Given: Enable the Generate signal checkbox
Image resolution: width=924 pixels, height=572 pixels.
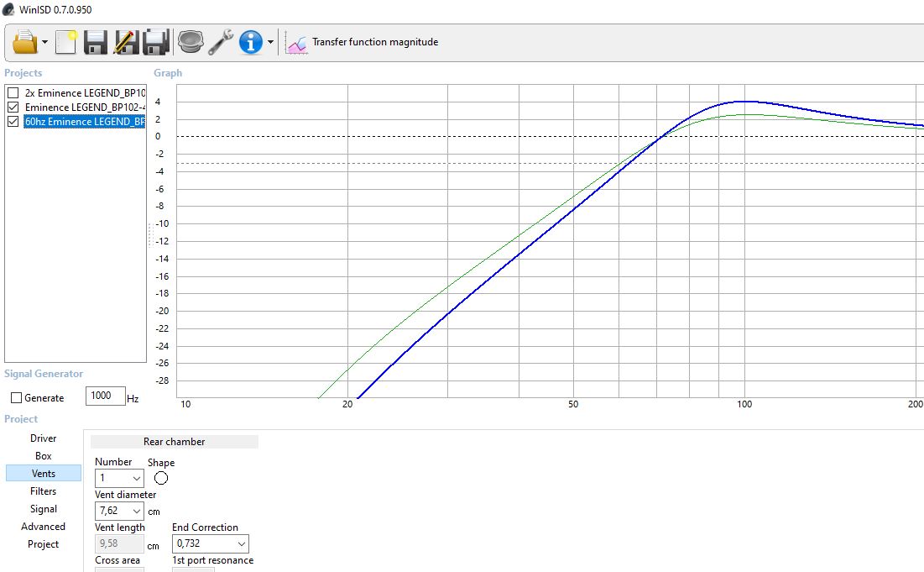Looking at the screenshot, I should [x=17, y=398].
